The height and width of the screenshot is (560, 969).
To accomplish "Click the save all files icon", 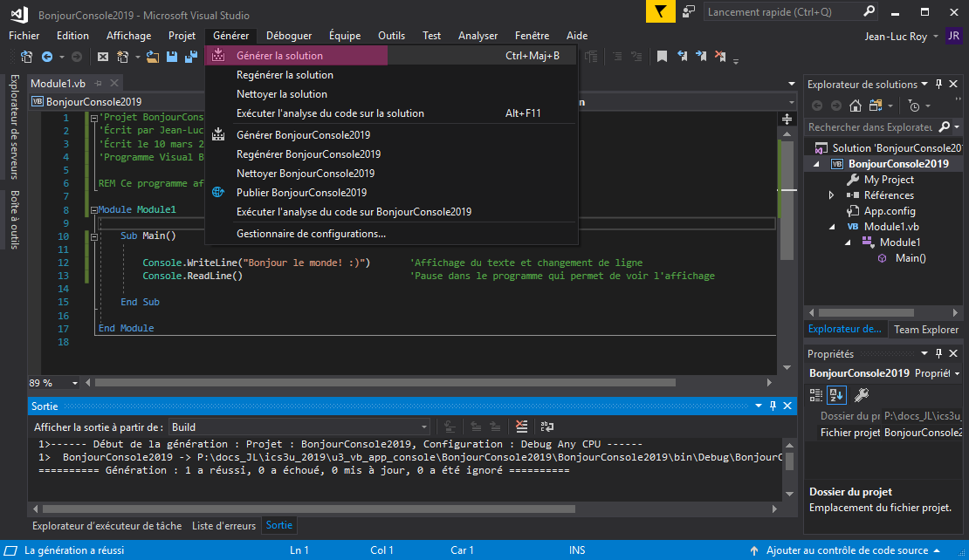I will (x=191, y=57).
